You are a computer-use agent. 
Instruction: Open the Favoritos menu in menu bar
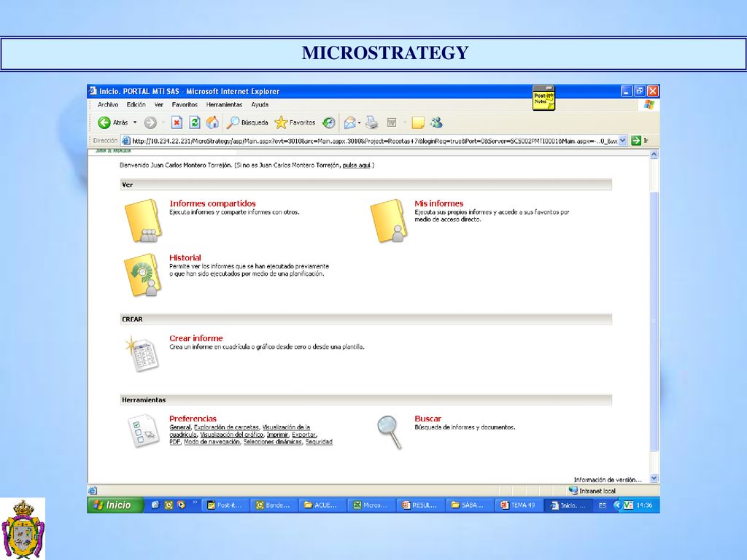[x=185, y=105]
